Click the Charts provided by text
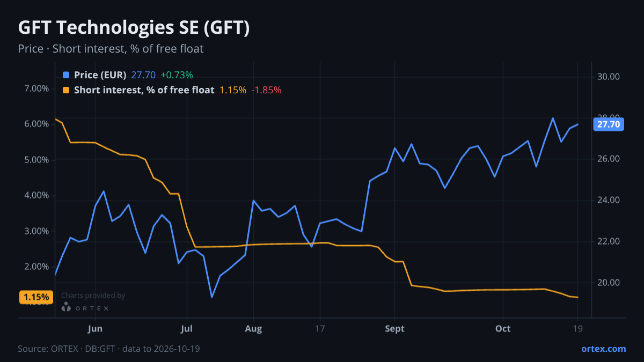 [93, 295]
